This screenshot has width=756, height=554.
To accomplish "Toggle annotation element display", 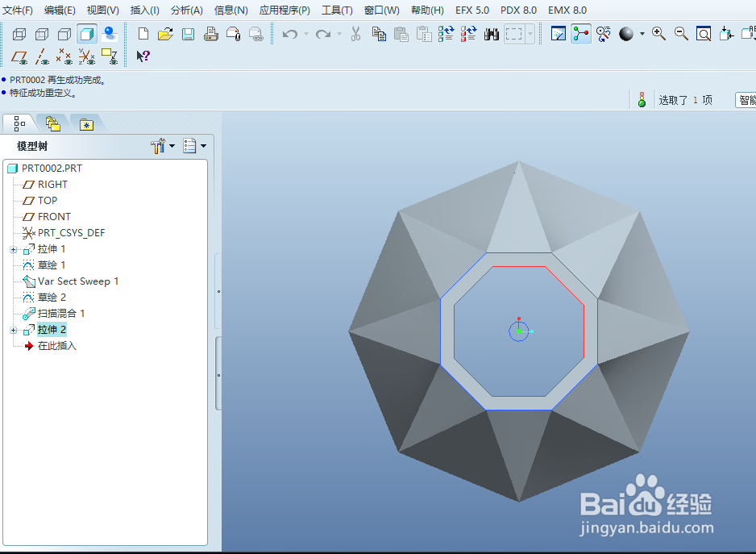I will (x=110, y=57).
